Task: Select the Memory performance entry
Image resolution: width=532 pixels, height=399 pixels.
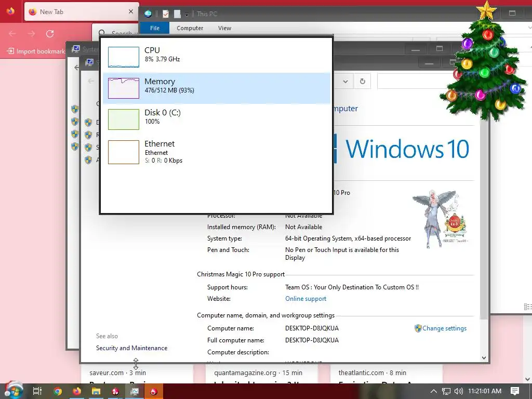Action: click(x=217, y=88)
